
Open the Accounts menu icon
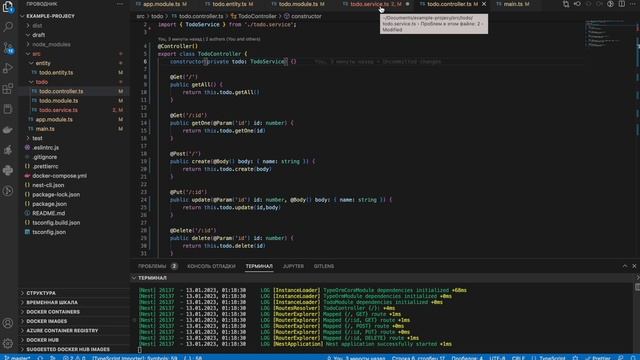[x=8, y=323]
